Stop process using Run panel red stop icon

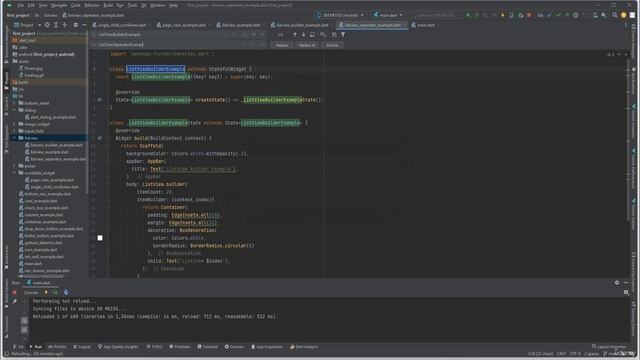(x=14, y=292)
